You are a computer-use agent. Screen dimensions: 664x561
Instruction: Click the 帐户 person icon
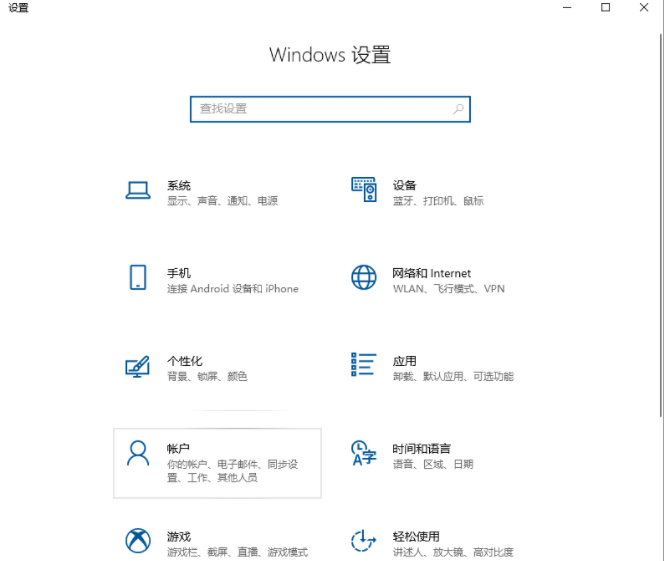pyautogui.click(x=138, y=453)
